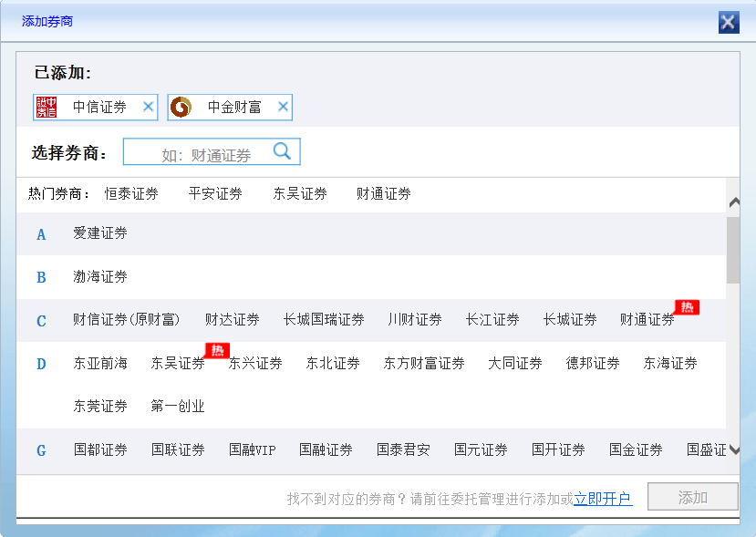Choose 第一创业 broker
The image size is (756, 537).
click(178, 407)
